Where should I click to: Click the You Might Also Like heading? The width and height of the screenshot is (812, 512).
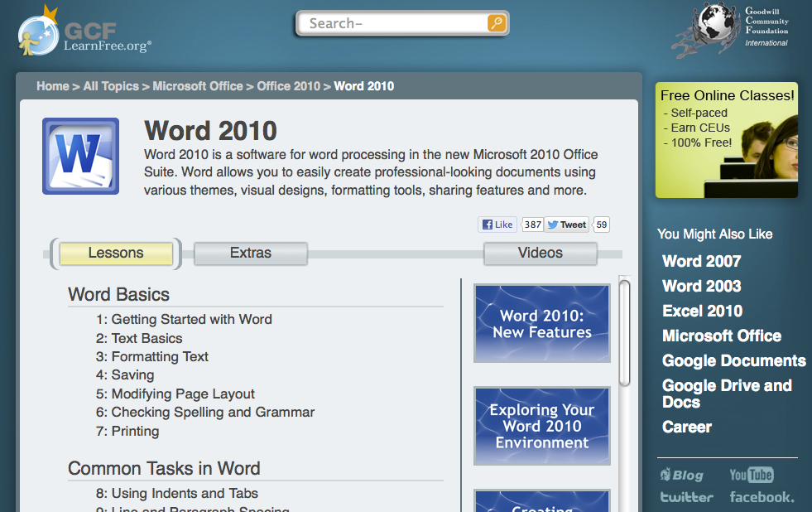pos(714,234)
